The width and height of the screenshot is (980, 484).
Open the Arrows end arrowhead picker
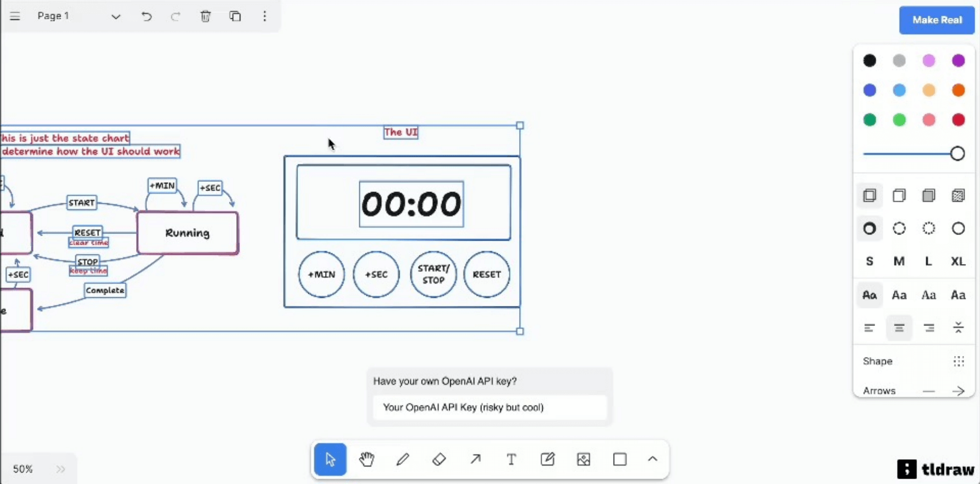coord(958,391)
